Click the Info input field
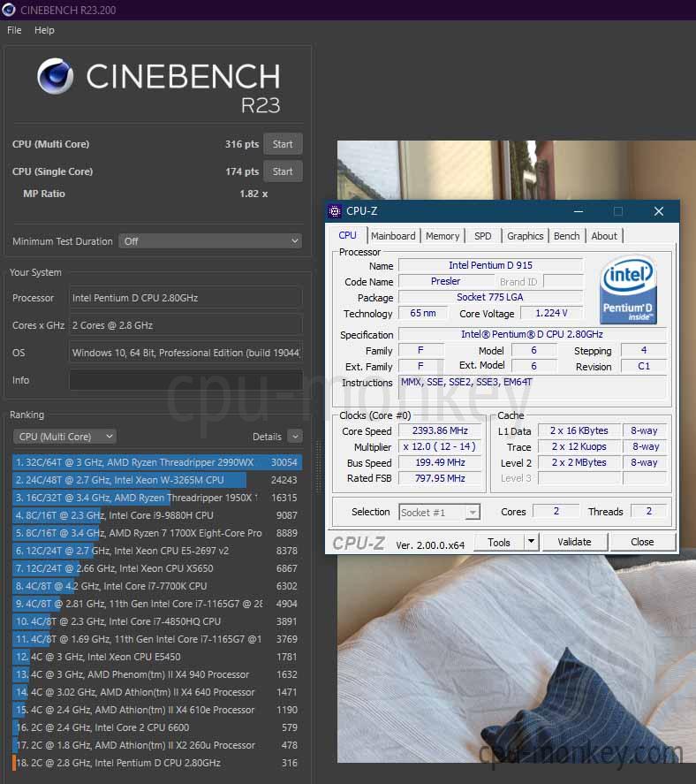This screenshot has width=696, height=784. (185, 380)
